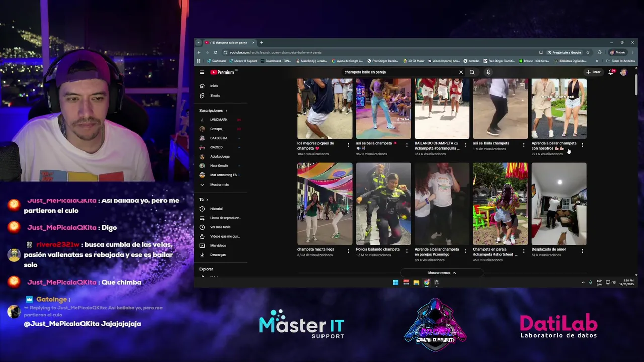
Task: Open options for 'Policía bailando champeta'
Action: pos(407,251)
